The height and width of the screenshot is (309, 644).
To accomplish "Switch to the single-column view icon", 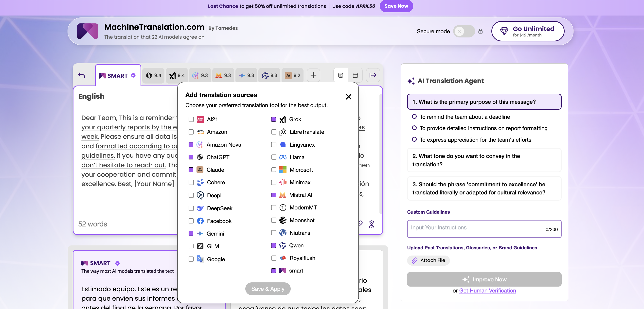I will click(x=340, y=75).
